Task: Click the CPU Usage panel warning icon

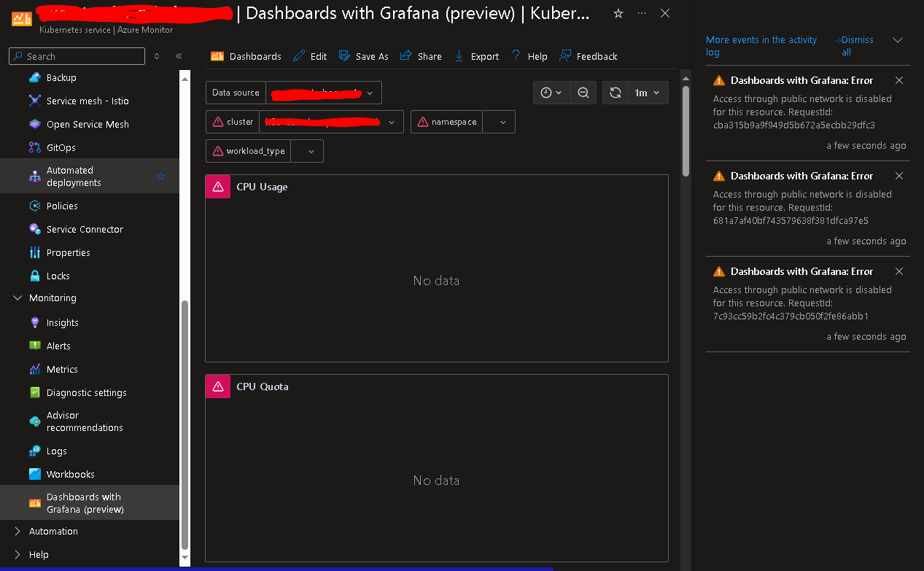Action: [x=218, y=187]
